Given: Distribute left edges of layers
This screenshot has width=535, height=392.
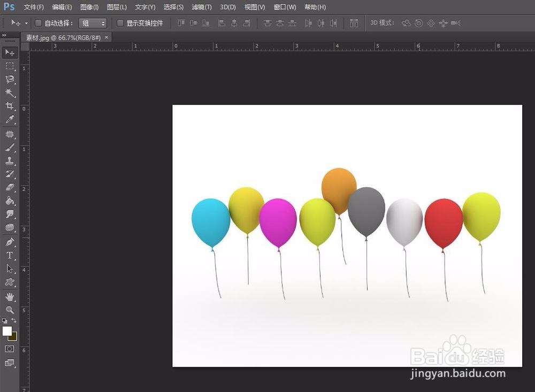Looking at the screenshot, I should [309, 23].
